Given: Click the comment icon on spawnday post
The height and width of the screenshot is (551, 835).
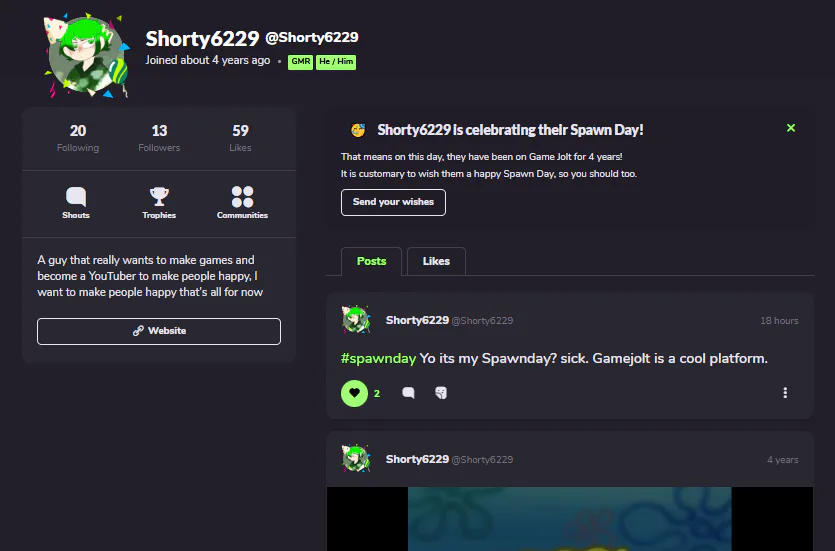Looking at the screenshot, I should [x=408, y=393].
